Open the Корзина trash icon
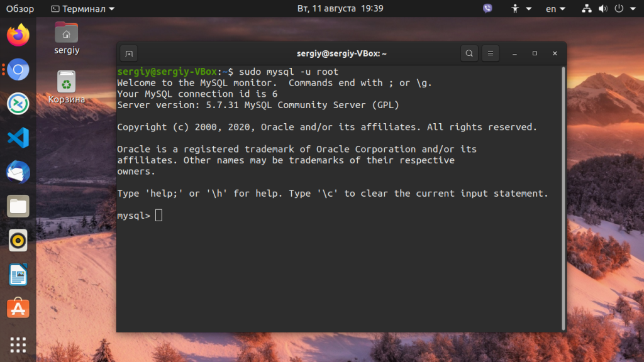The width and height of the screenshot is (644, 362). [x=67, y=87]
